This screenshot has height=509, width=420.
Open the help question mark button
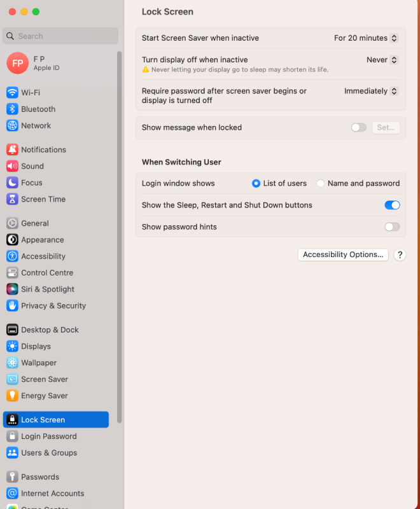pos(400,255)
